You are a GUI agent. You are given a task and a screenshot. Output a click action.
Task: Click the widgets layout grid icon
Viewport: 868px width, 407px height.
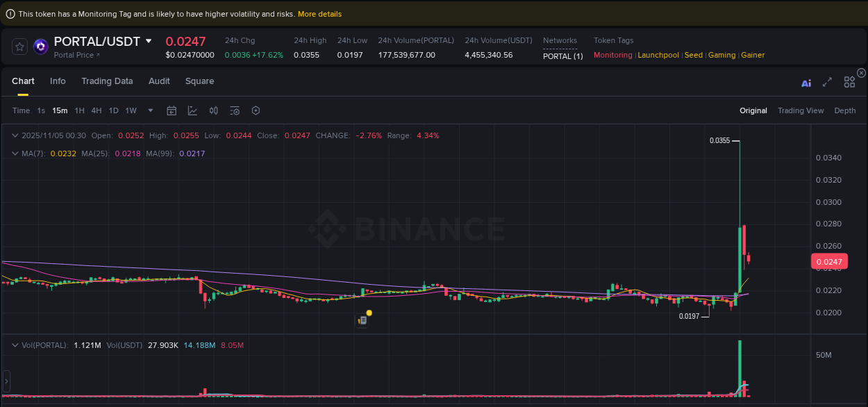tap(849, 81)
